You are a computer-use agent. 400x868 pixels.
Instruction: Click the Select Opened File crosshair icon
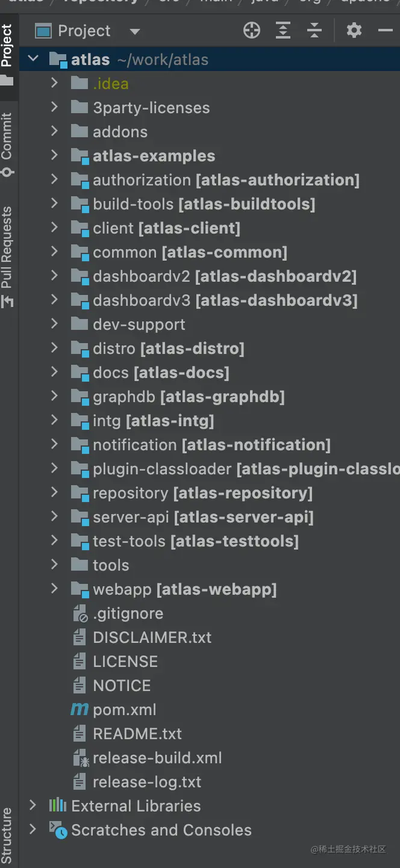pyautogui.click(x=252, y=31)
